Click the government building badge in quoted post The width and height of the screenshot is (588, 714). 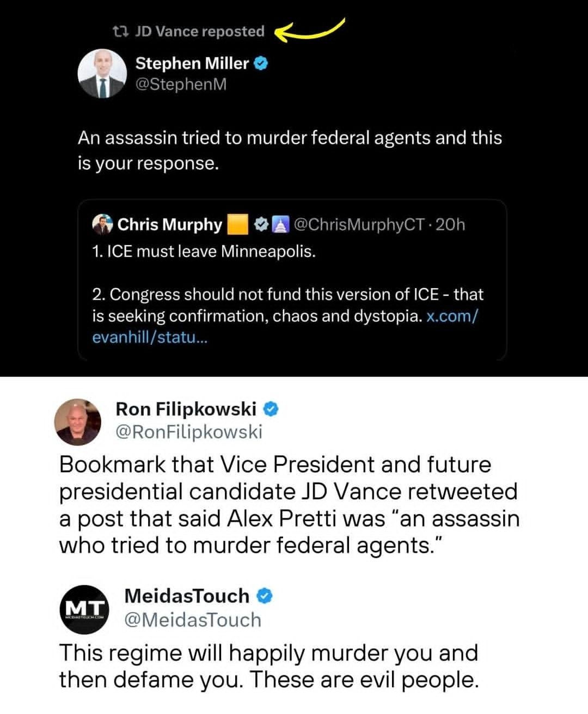click(x=280, y=224)
